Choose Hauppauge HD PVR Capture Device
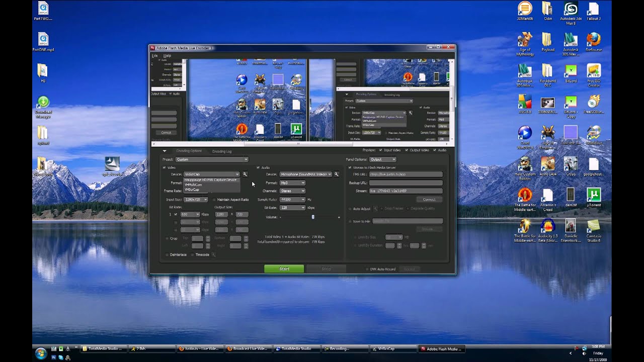Image resolution: width=644 pixels, height=362 pixels. point(210,179)
